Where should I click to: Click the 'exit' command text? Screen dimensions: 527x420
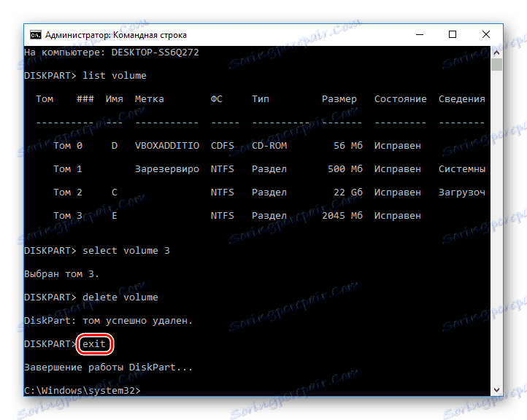(x=94, y=343)
